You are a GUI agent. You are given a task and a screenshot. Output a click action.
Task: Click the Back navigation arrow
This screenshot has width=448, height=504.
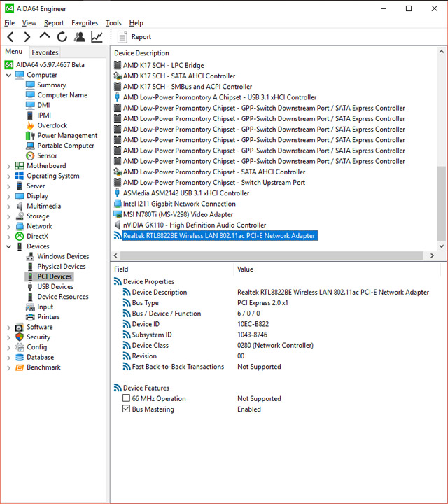click(x=10, y=37)
